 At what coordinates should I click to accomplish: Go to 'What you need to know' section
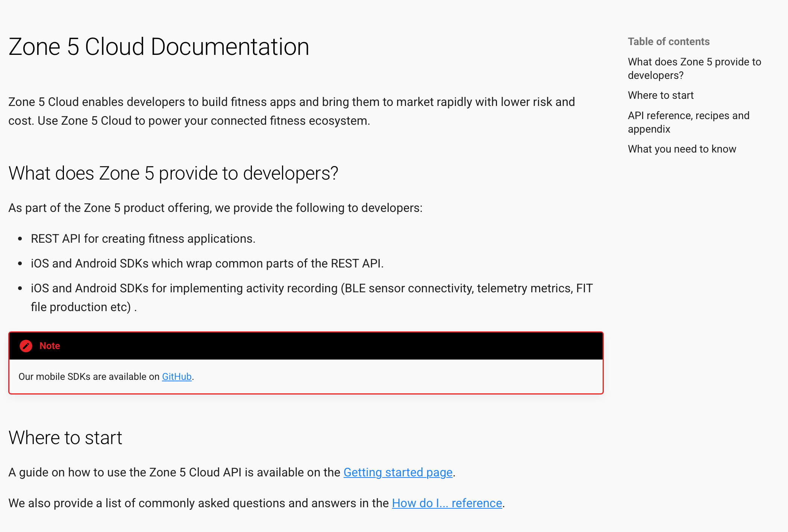pyautogui.click(x=682, y=149)
